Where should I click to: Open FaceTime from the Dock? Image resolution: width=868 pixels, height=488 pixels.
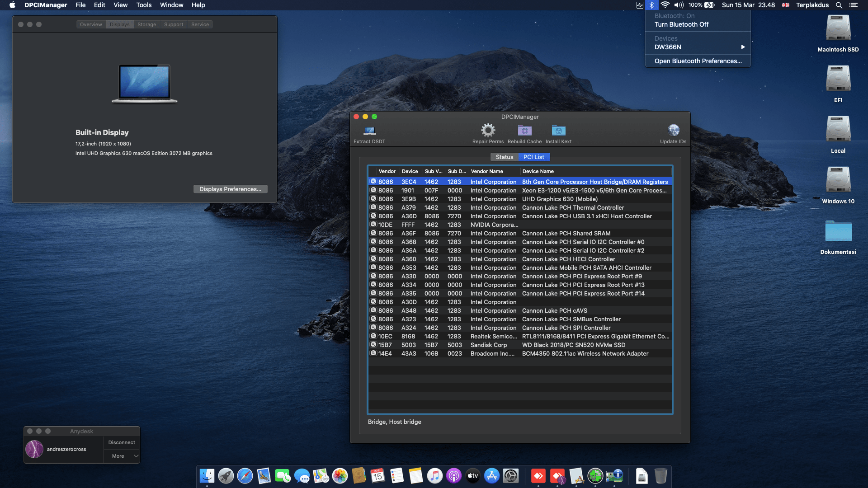[x=283, y=476]
